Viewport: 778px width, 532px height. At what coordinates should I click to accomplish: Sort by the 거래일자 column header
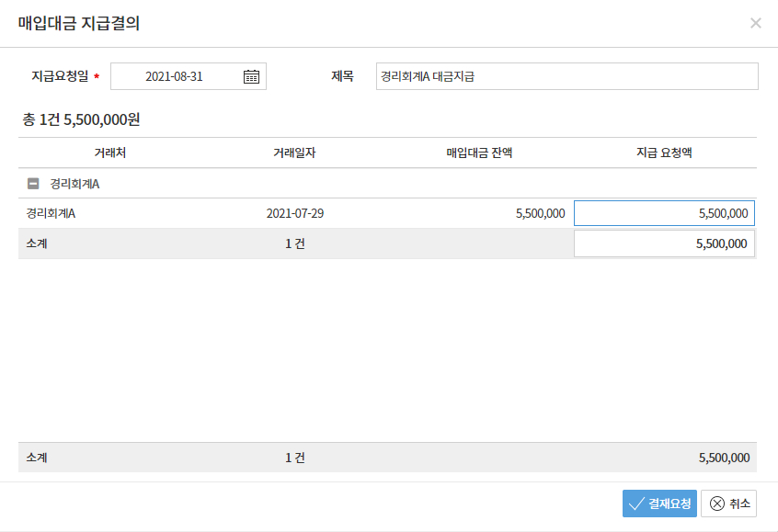click(294, 153)
